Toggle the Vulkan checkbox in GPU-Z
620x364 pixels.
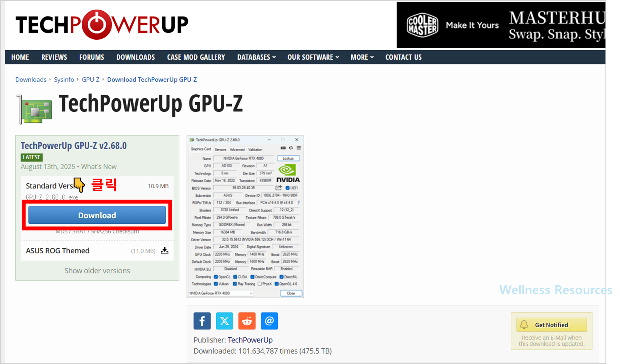point(216,284)
